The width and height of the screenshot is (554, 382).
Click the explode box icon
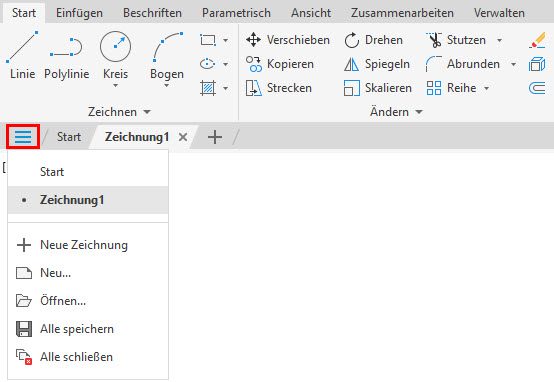(x=537, y=64)
